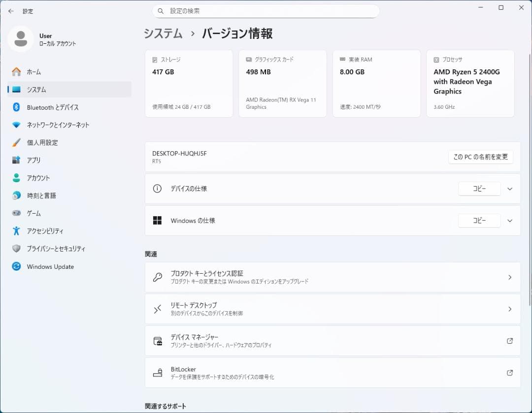Click the 設定の検索 search field
Image resolution: width=532 pixels, height=413 pixels.
(266, 11)
